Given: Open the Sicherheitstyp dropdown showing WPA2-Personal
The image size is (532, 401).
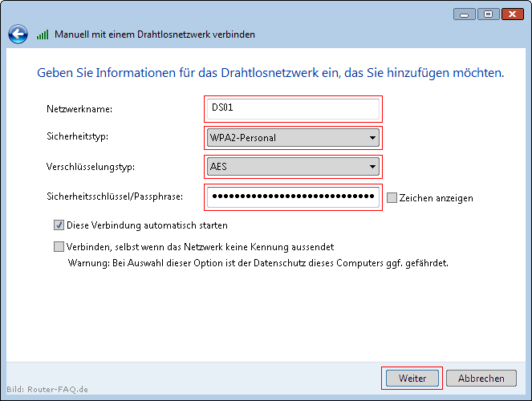Looking at the screenshot, I should coord(293,138).
